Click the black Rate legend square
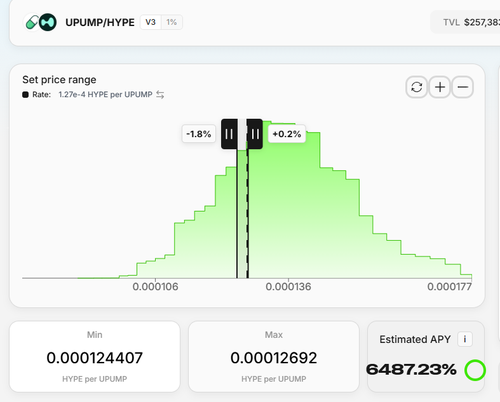 (25, 95)
